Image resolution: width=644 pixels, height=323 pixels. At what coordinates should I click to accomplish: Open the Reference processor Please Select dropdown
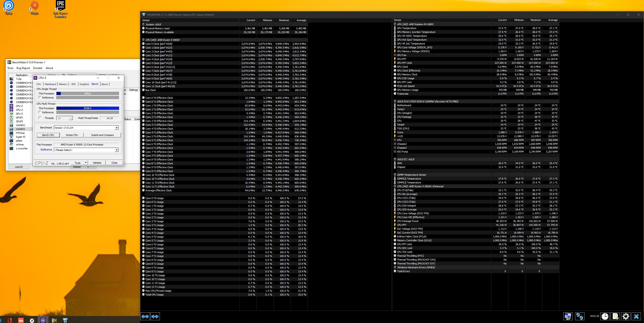coord(117,150)
